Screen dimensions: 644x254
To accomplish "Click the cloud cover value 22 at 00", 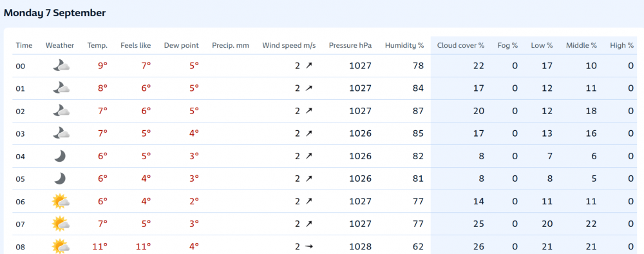I will coord(479,66).
